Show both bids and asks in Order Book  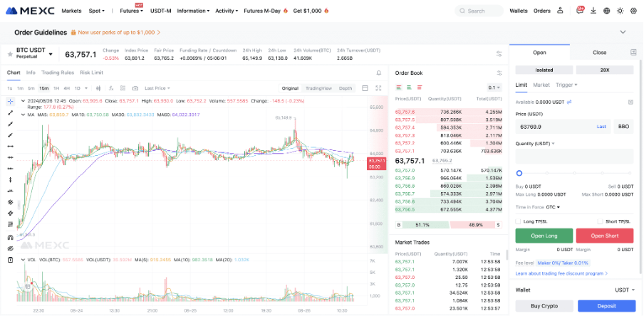(399, 88)
